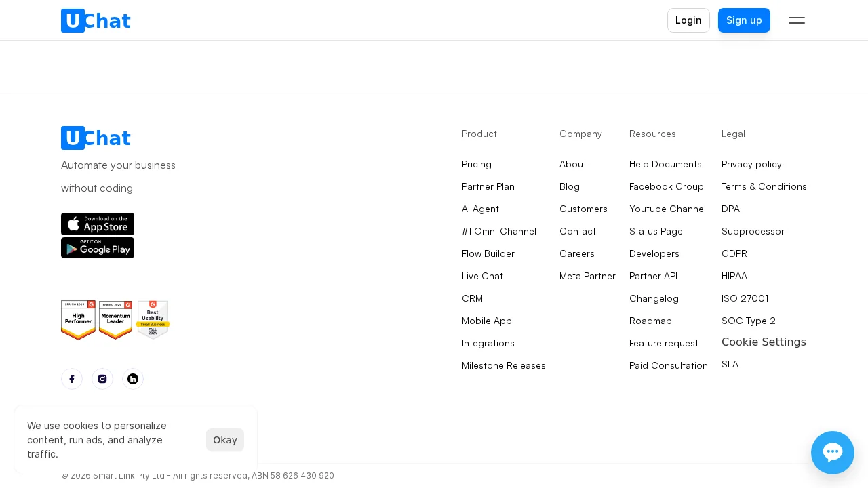Click the Best Usability award badge
The height and width of the screenshot is (488, 868).
[x=153, y=320]
